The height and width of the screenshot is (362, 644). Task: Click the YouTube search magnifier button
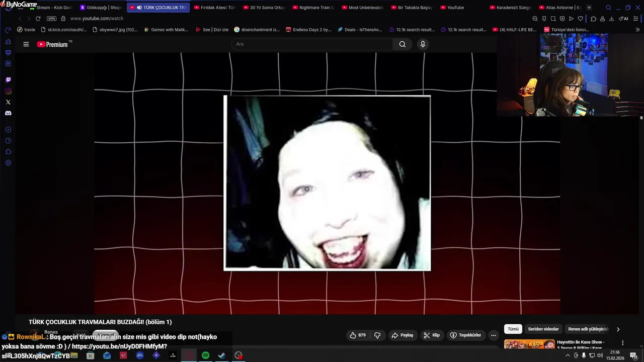(x=403, y=44)
